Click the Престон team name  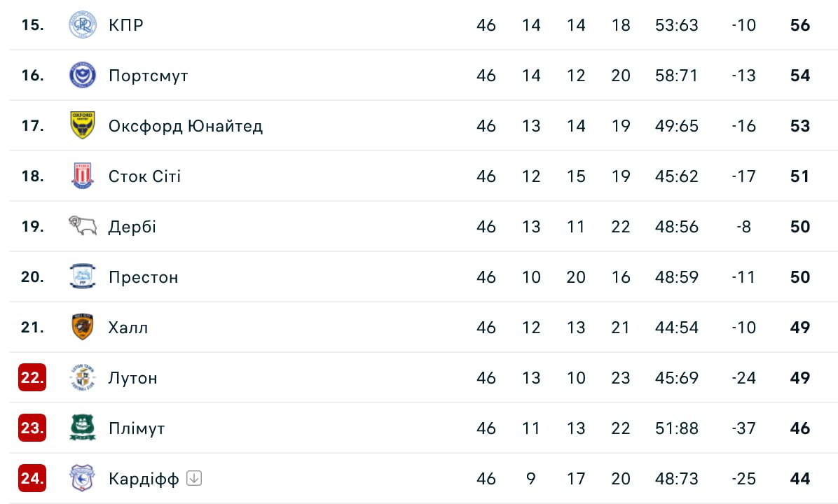(x=144, y=277)
